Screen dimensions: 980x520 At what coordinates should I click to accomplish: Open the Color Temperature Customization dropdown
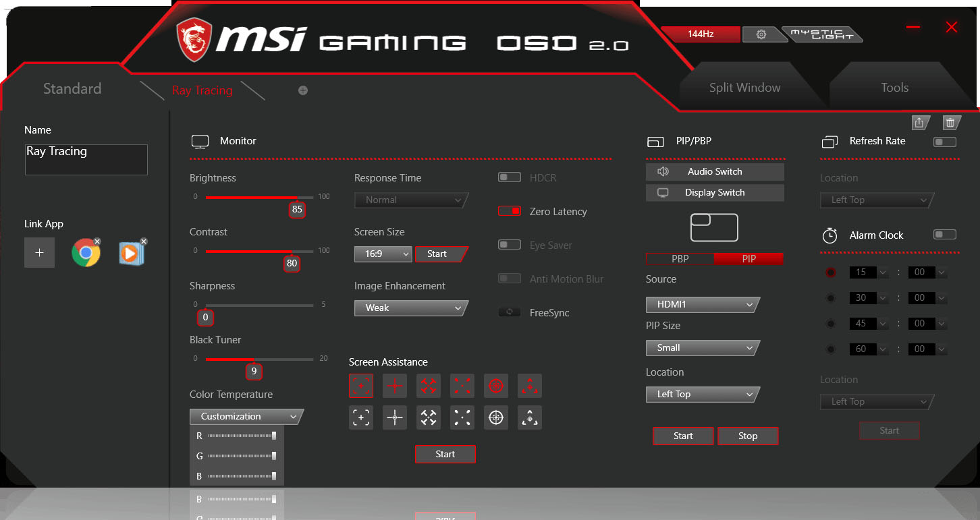point(246,416)
